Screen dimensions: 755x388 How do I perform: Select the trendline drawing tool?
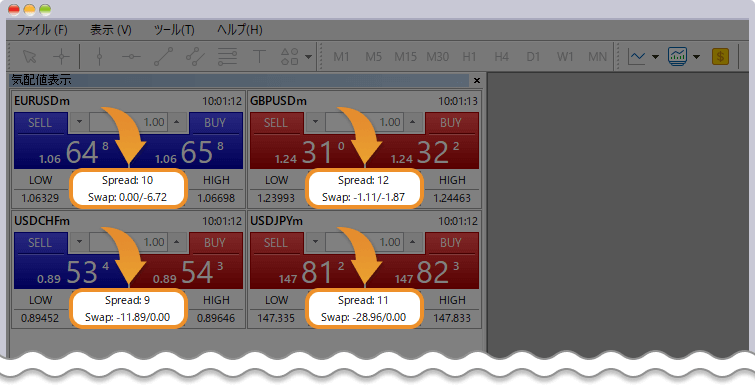[x=163, y=57]
